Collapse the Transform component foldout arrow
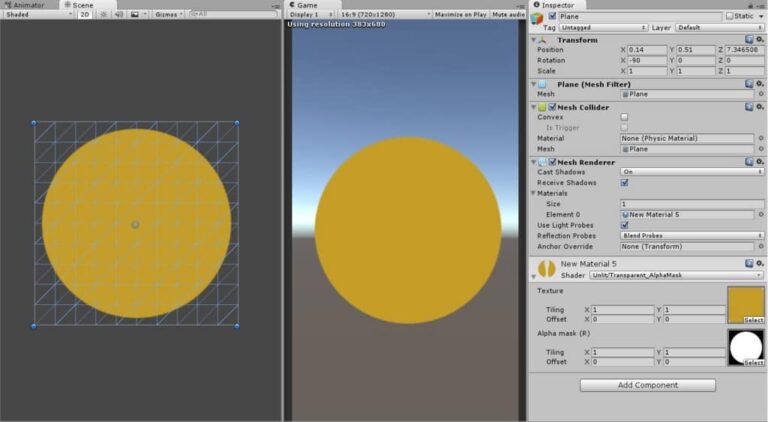Viewport: 768px width, 422px height. (535, 40)
